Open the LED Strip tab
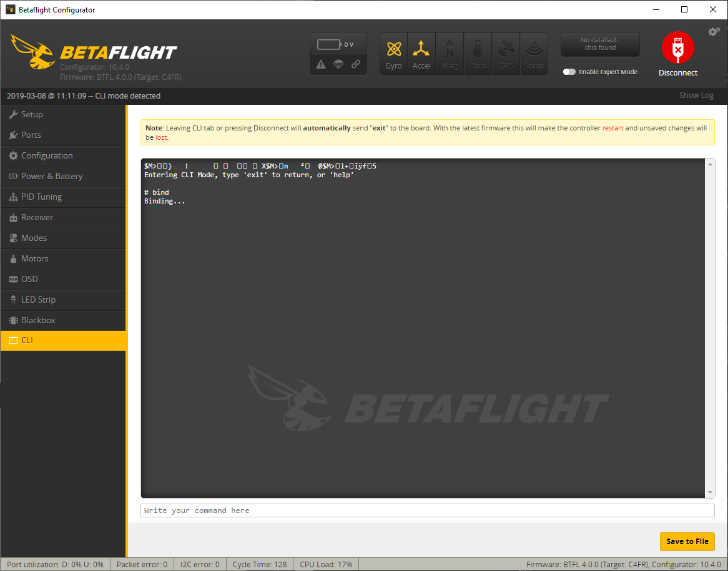Image resolution: width=728 pixels, height=571 pixels. click(x=63, y=300)
